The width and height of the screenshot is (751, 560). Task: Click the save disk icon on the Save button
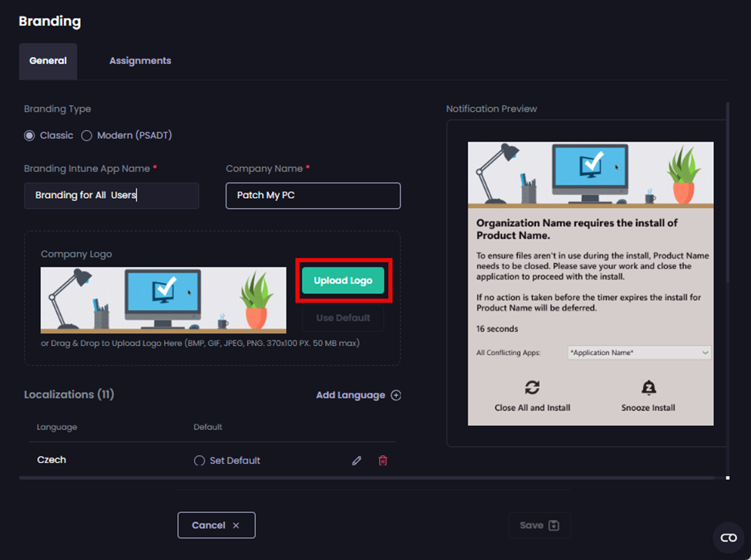554,525
